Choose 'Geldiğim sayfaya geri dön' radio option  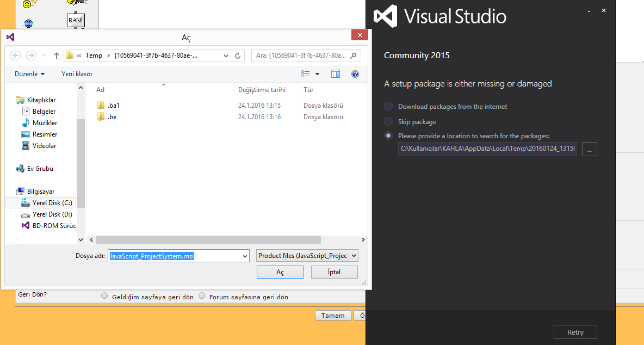click(105, 297)
